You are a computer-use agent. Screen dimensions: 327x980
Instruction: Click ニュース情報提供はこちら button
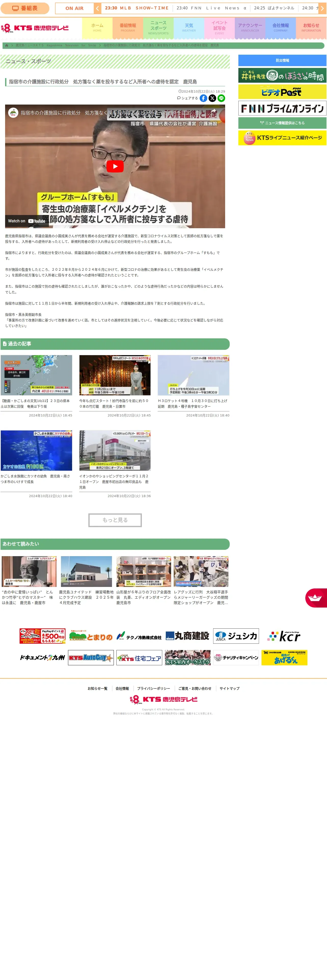282,123
